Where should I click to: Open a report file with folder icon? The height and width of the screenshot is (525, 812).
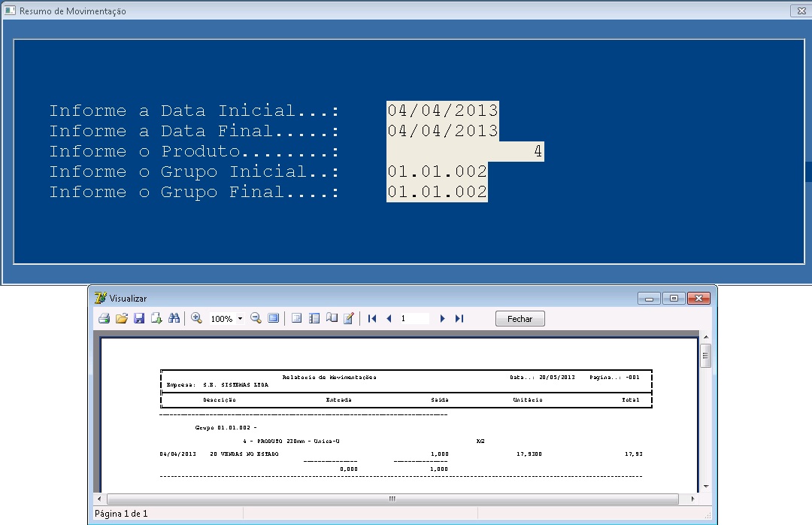click(x=122, y=319)
